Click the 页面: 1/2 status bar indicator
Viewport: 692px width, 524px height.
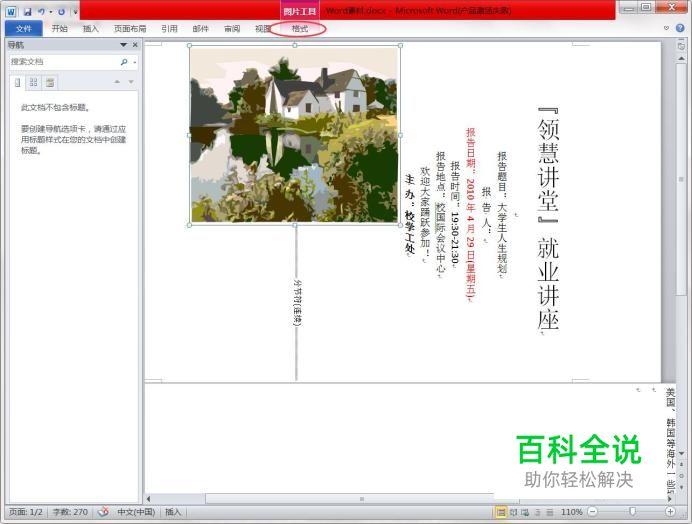26,512
